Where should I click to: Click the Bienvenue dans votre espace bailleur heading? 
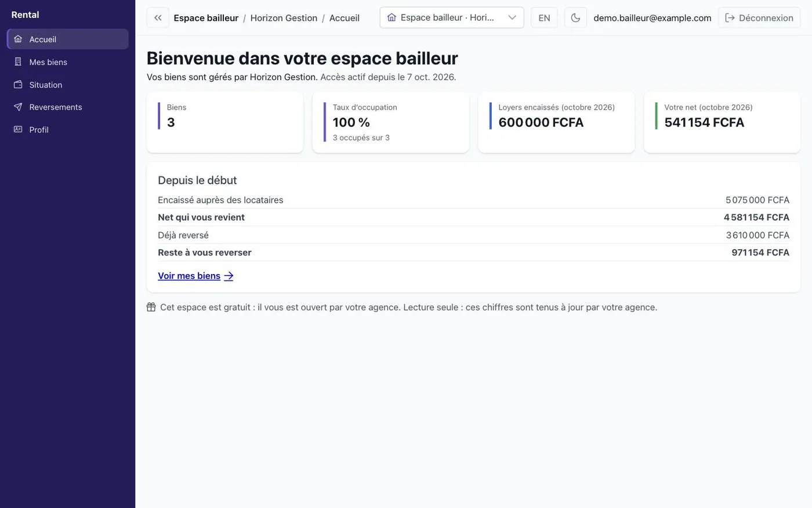[x=302, y=58]
